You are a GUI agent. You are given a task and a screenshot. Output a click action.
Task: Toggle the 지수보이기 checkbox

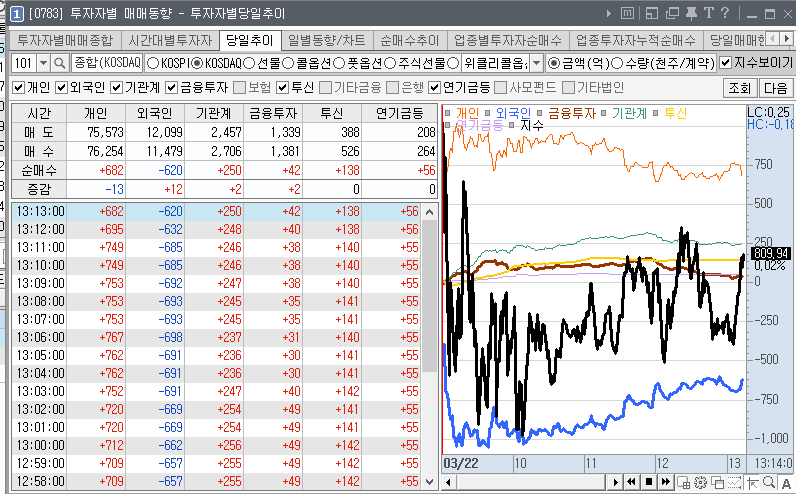(x=726, y=63)
